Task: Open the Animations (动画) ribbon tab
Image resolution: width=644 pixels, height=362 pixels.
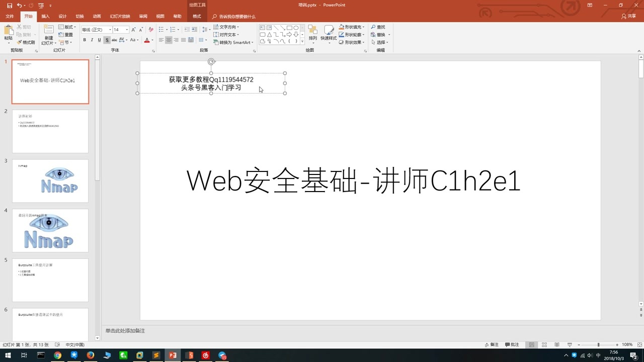Action: (x=97, y=17)
